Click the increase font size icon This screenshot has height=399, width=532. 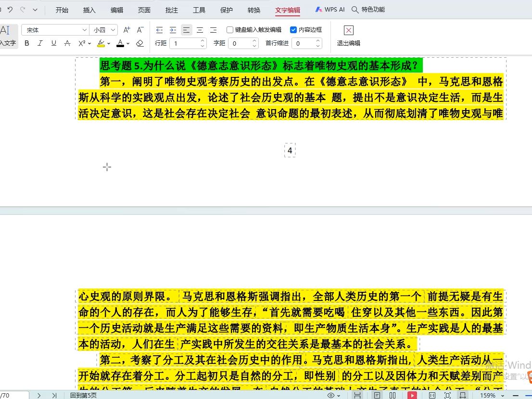click(126, 29)
